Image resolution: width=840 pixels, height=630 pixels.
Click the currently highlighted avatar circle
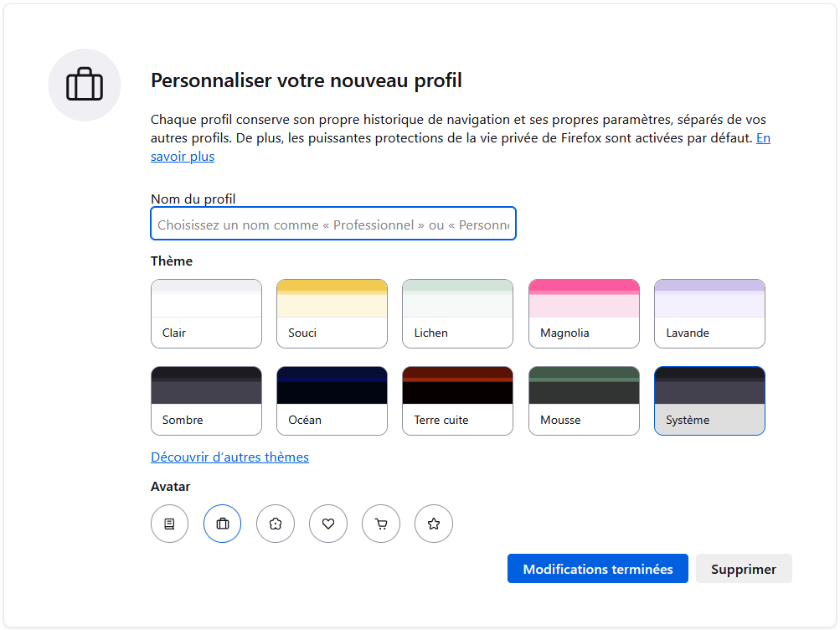222,523
